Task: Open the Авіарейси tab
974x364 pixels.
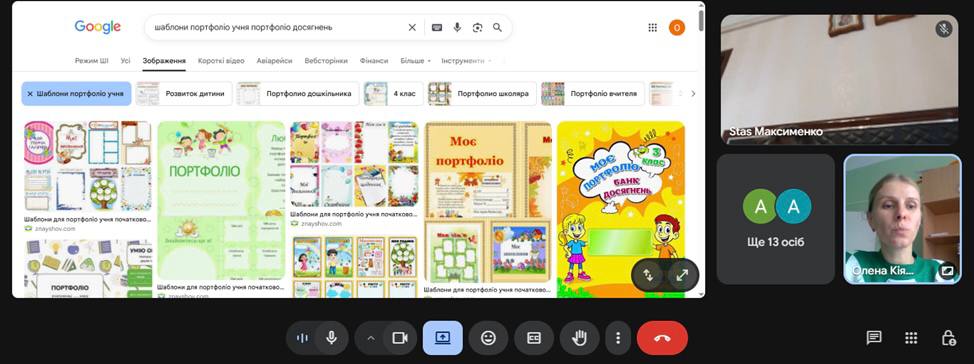Action: [275, 61]
